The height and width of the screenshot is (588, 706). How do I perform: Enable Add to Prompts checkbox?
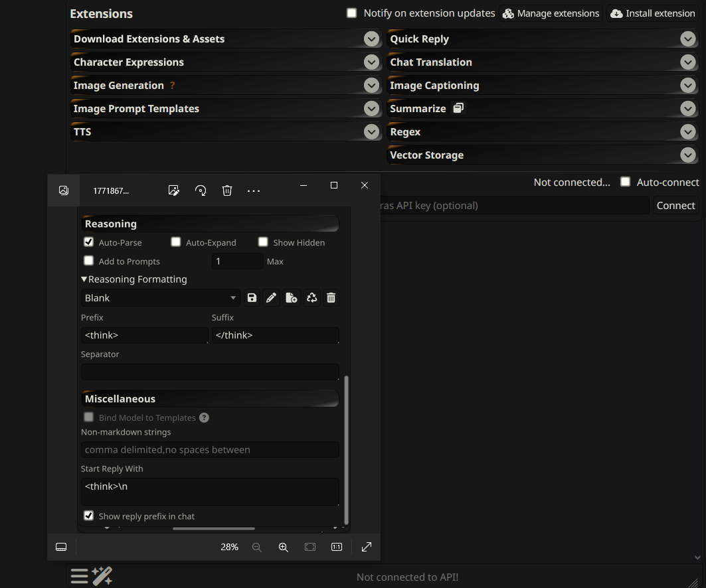tap(89, 261)
